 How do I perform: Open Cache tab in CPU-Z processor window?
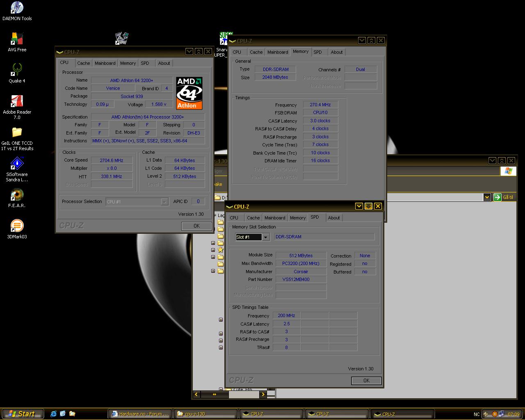tap(84, 63)
